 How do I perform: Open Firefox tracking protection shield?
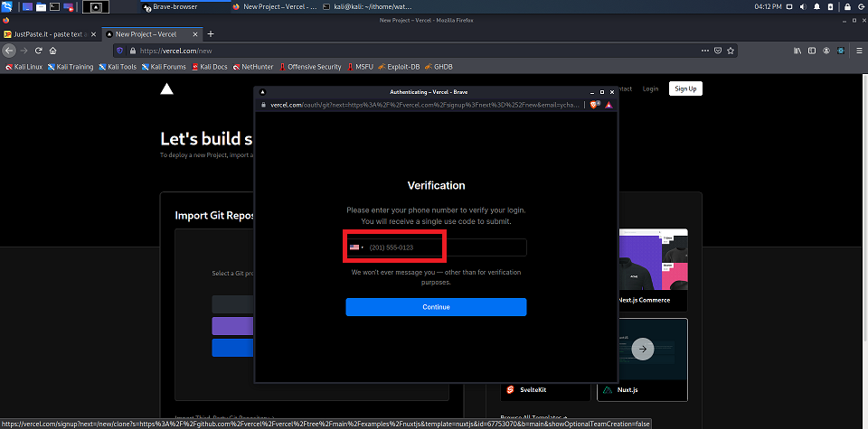click(120, 51)
